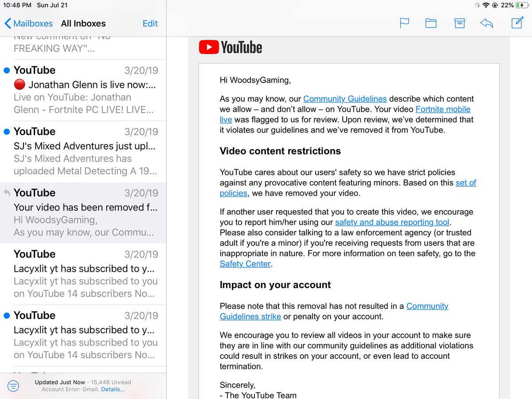
Task: Open unread Lacyxlit yt subscribed email
Action: (x=83, y=335)
